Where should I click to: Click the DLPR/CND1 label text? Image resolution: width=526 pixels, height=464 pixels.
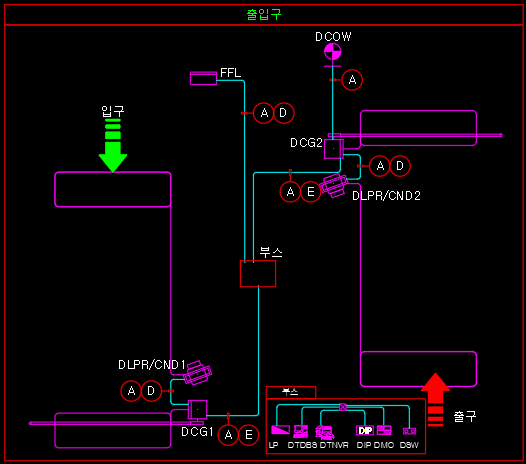pyautogui.click(x=152, y=365)
